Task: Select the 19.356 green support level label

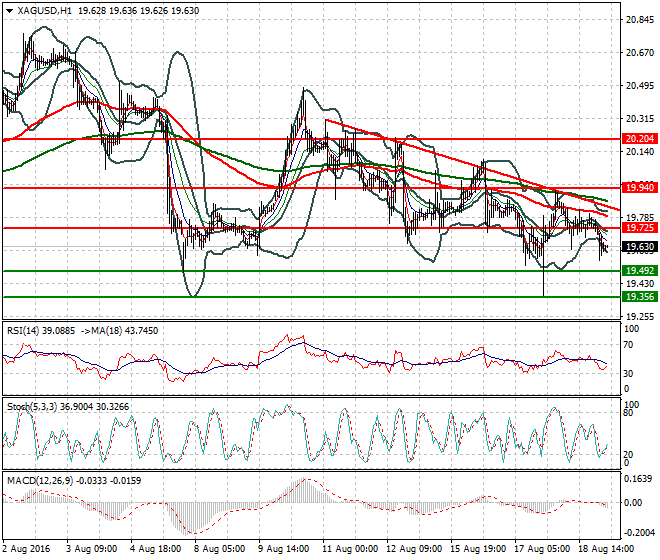Action: tap(640, 297)
